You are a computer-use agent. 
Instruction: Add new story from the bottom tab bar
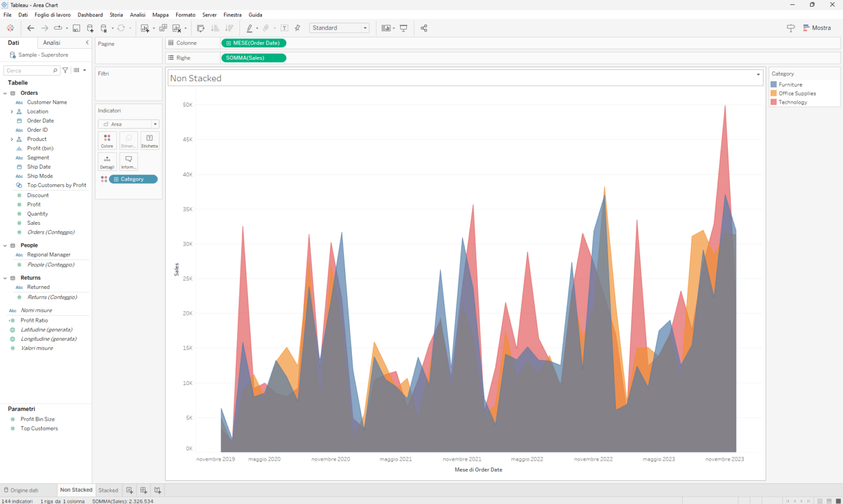coord(158,490)
